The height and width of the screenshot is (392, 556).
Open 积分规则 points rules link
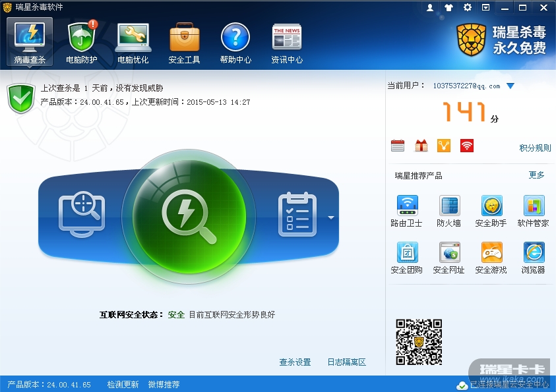(x=535, y=148)
